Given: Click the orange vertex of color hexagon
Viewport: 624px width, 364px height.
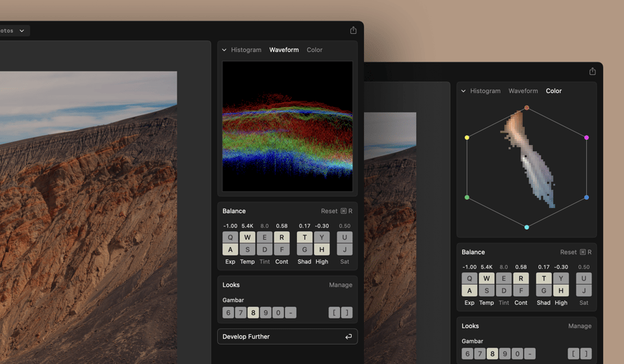Looking at the screenshot, I should (526, 107).
